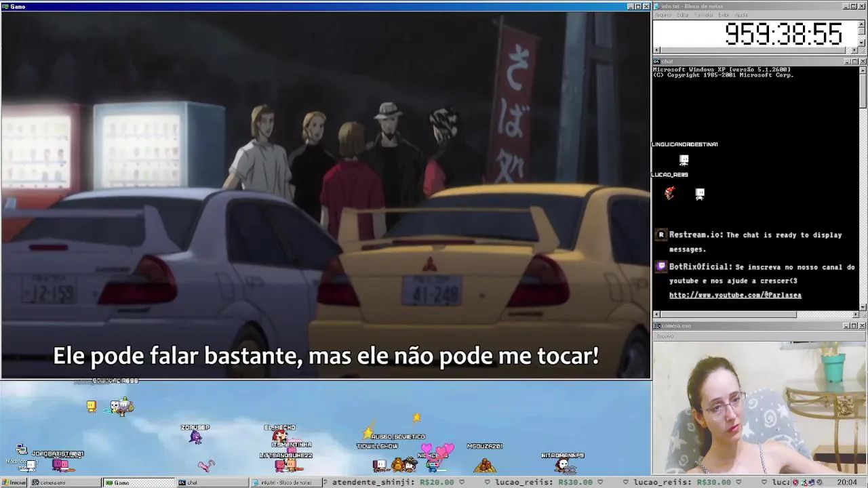
Task: Close the Game window
Action: tap(646, 6)
